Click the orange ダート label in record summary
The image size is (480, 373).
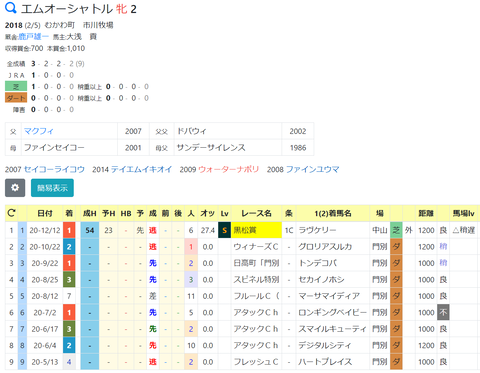click(16, 98)
